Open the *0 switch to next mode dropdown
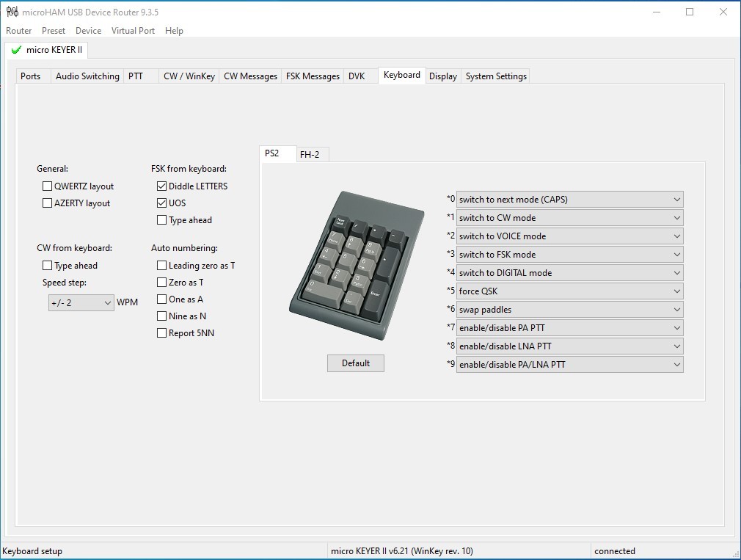 (569, 200)
